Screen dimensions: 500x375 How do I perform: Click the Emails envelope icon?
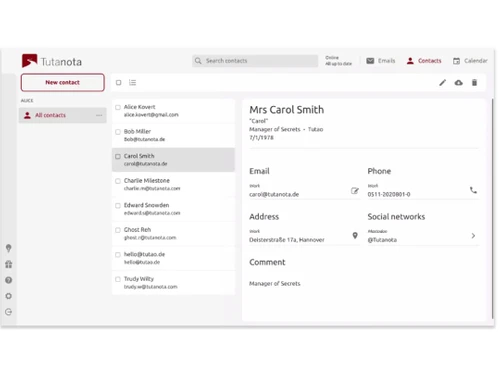pyautogui.click(x=370, y=61)
